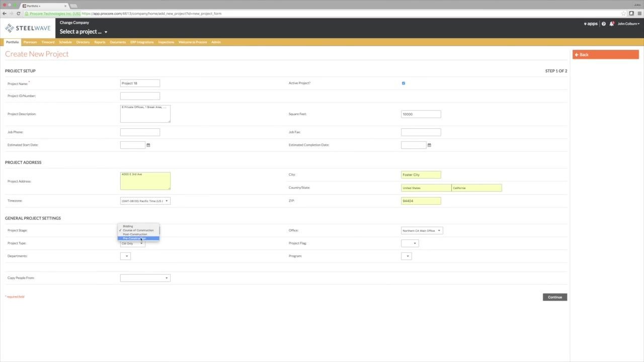The image size is (644, 362).
Task: Open the Project Type dropdown
Action: pos(133,243)
